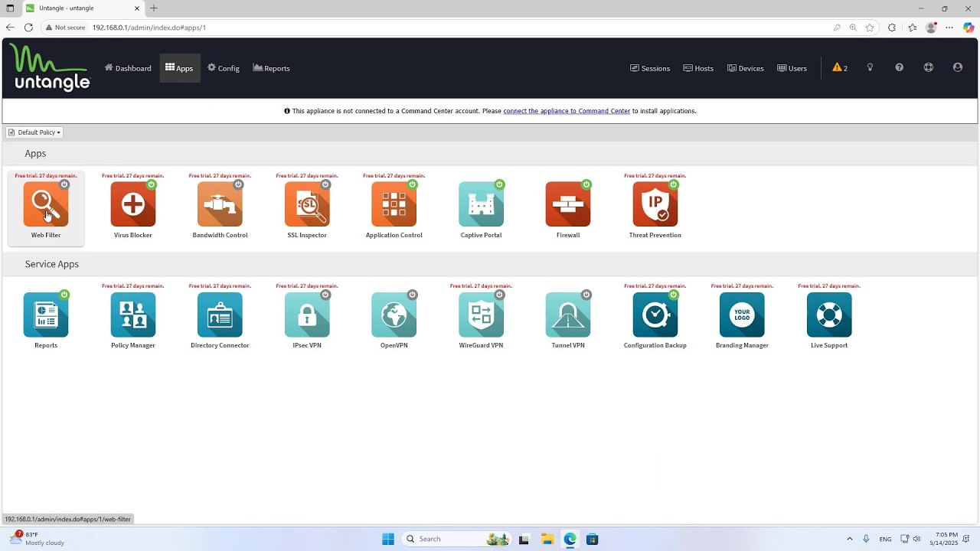The height and width of the screenshot is (551, 980).
Task: Follow the connect appliance to Command Center link
Action: 567,111
